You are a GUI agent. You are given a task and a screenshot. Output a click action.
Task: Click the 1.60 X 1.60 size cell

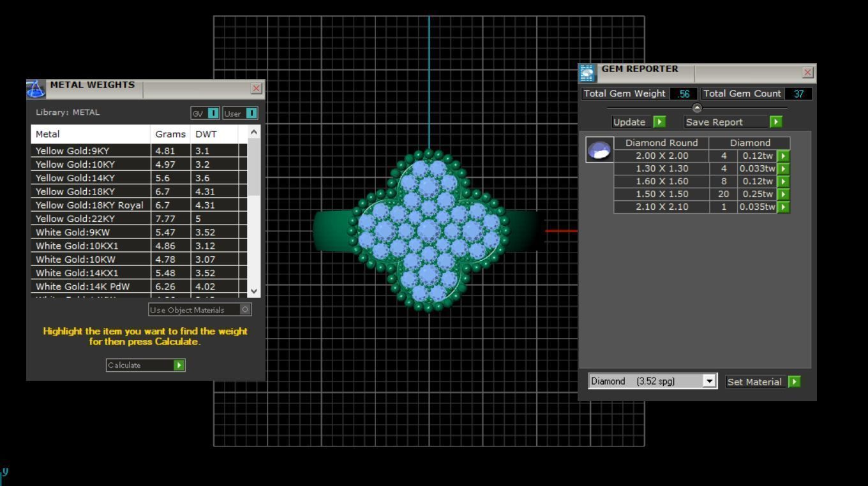click(661, 181)
